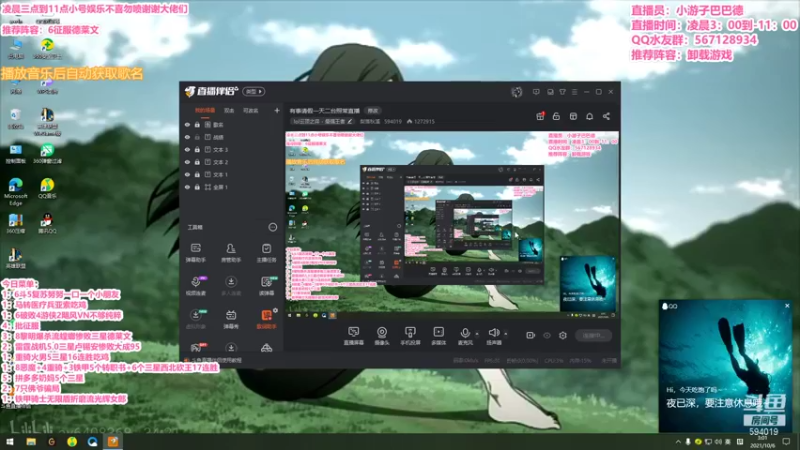Unlock the 文本 2 layer

[197, 162]
